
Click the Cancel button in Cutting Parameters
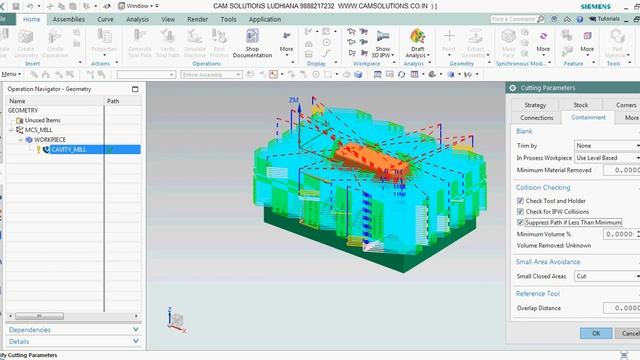click(628, 333)
